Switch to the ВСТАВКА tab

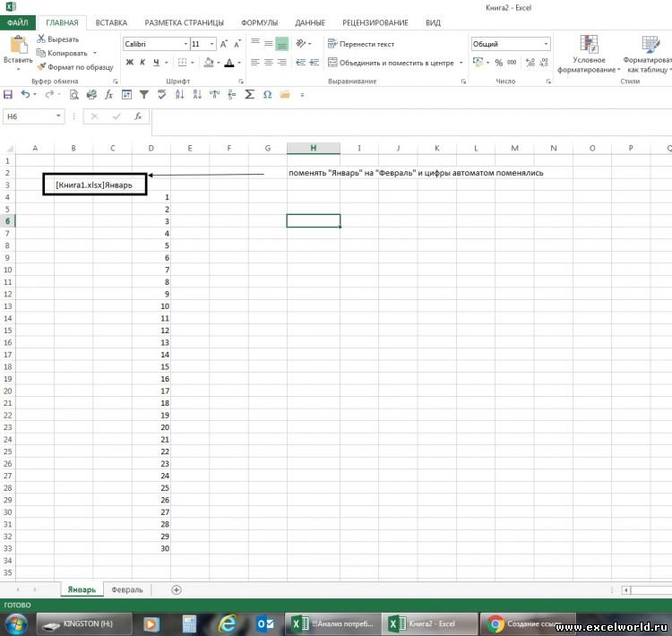pyautogui.click(x=111, y=22)
